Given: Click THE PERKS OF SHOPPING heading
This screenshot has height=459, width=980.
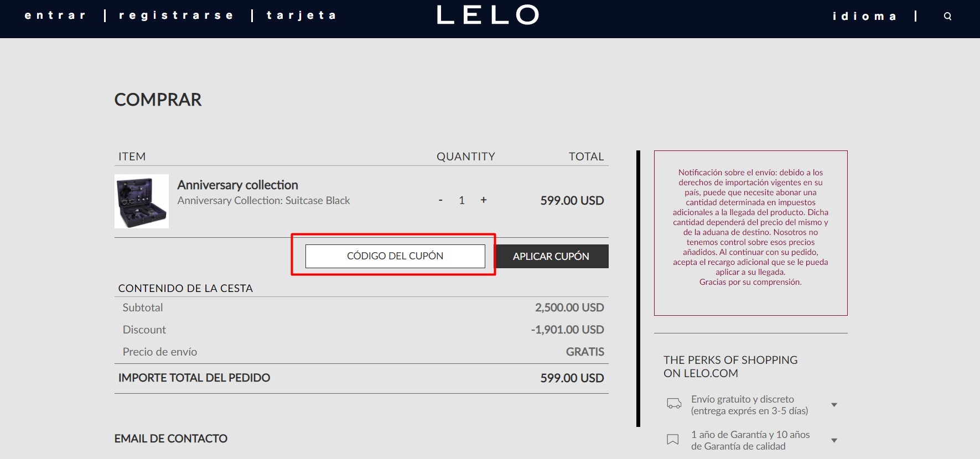Looking at the screenshot, I should (x=730, y=366).
